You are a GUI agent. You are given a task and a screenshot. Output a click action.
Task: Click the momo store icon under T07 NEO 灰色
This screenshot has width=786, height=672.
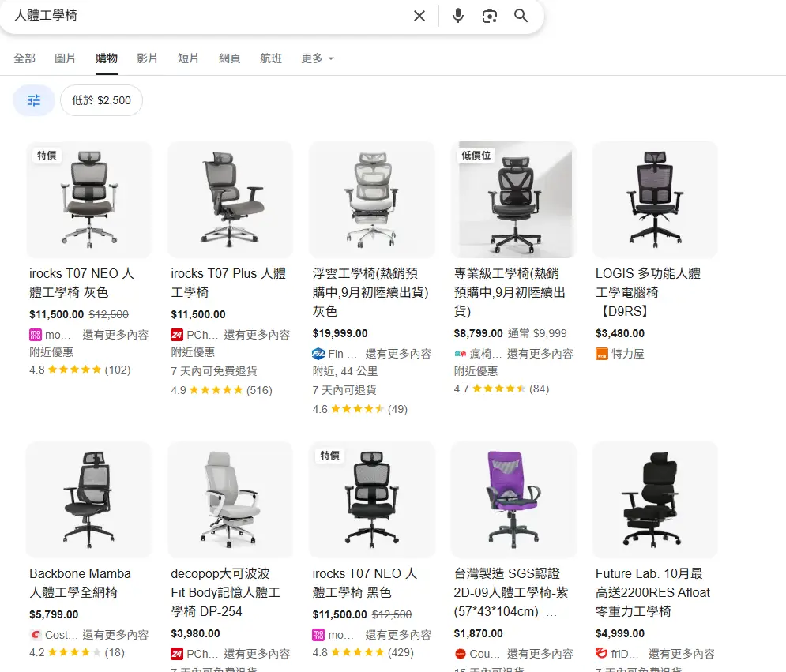click(x=35, y=335)
